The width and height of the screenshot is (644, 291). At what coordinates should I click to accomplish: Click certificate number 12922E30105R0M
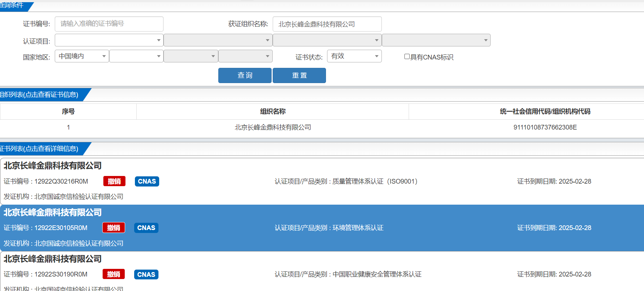click(x=61, y=228)
